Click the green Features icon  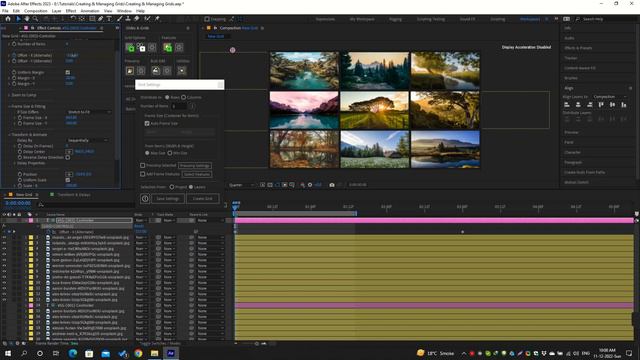(x=168, y=48)
